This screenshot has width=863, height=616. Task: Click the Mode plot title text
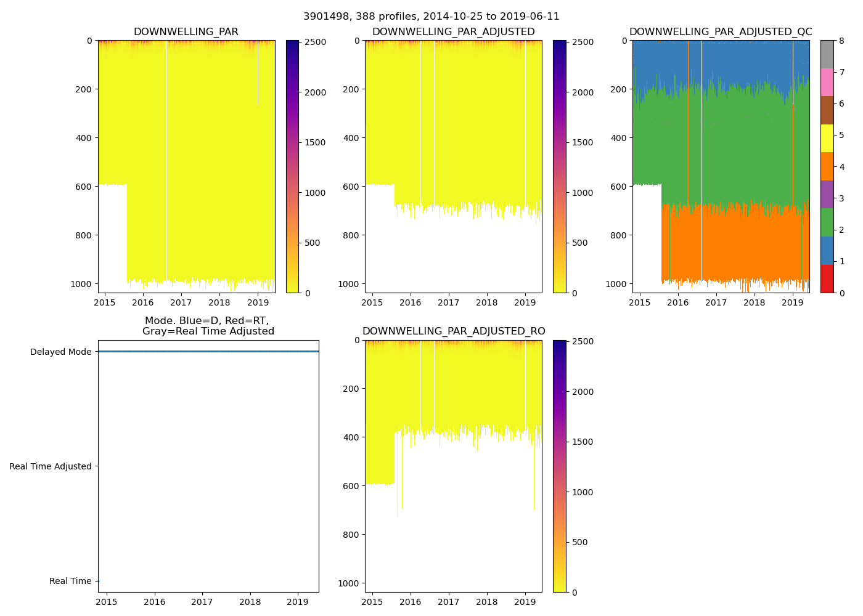[x=208, y=326]
